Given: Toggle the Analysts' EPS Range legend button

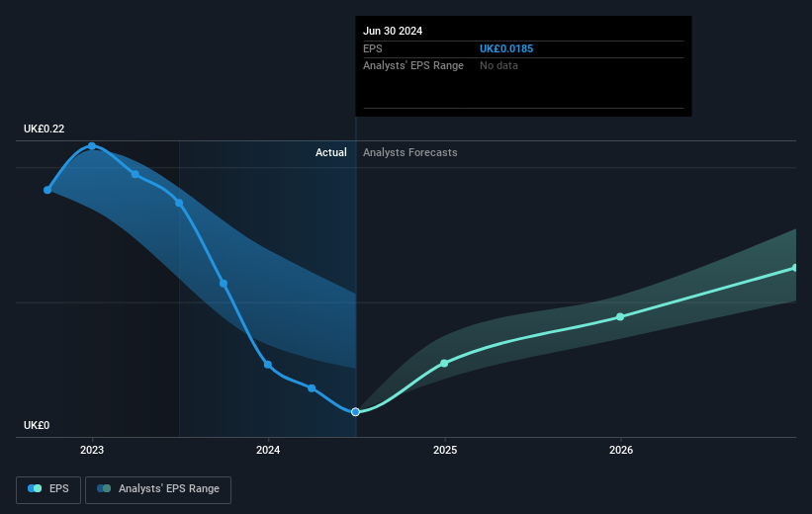Looking at the screenshot, I should tap(158, 489).
